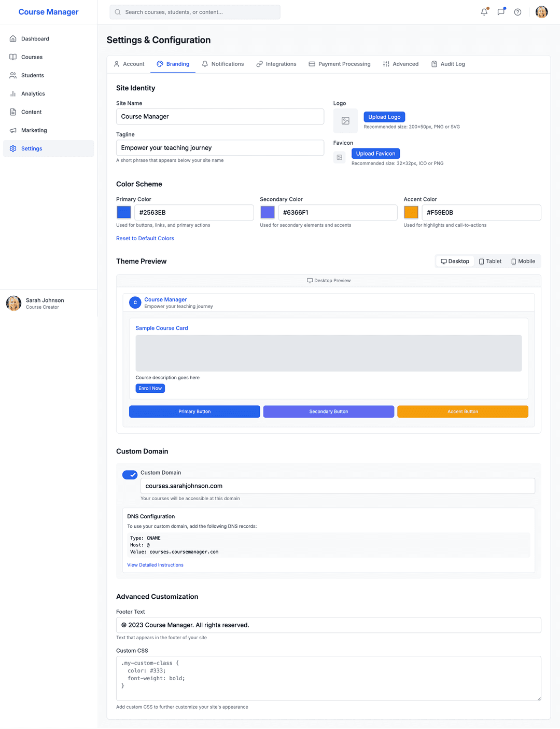560x729 pixels.
Task: Click the favicon image placeholder icon
Action: (x=340, y=157)
